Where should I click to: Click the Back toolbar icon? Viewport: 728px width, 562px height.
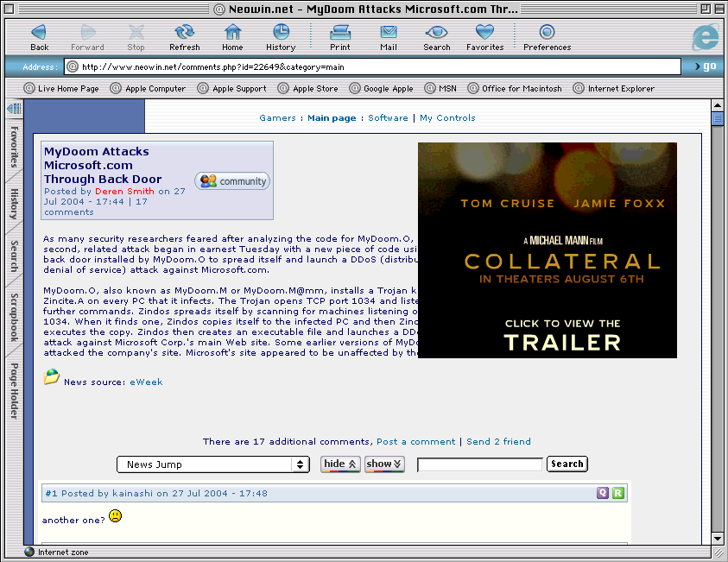coord(39,32)
